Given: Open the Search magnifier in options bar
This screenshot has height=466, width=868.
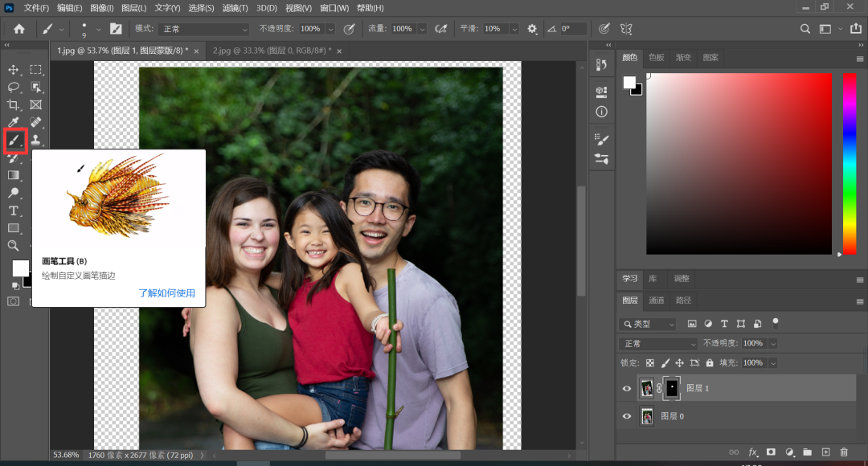Looking at the screenshot, I should [805, 29].
